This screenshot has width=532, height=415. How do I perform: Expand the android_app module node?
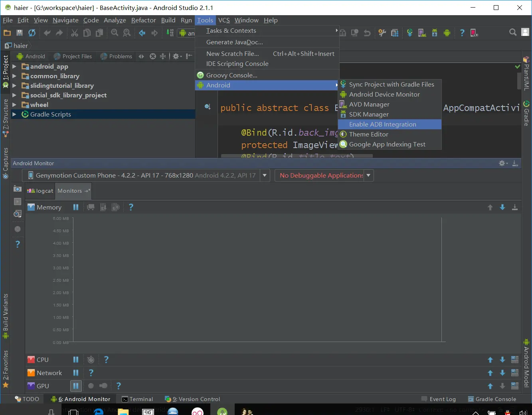(x=14, y=66)
